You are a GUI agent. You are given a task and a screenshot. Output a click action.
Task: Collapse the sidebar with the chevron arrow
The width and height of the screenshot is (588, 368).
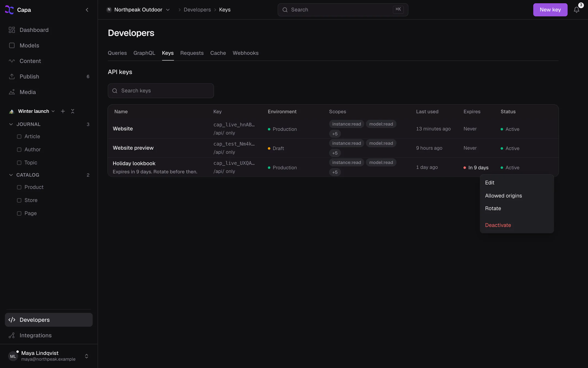coord(87,10)
